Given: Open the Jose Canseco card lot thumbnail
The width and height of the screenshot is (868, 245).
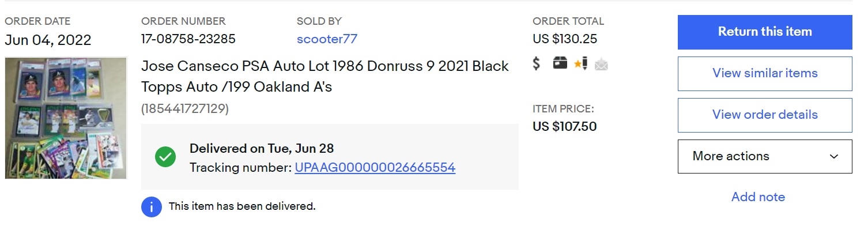Looking at the screenshot, I should click(x=66, y=118).
